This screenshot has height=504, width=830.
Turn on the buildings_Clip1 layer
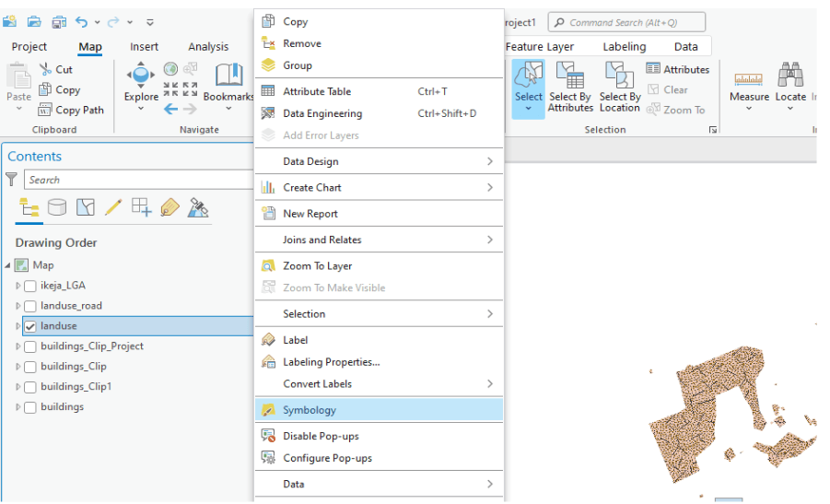coord(30,387)
